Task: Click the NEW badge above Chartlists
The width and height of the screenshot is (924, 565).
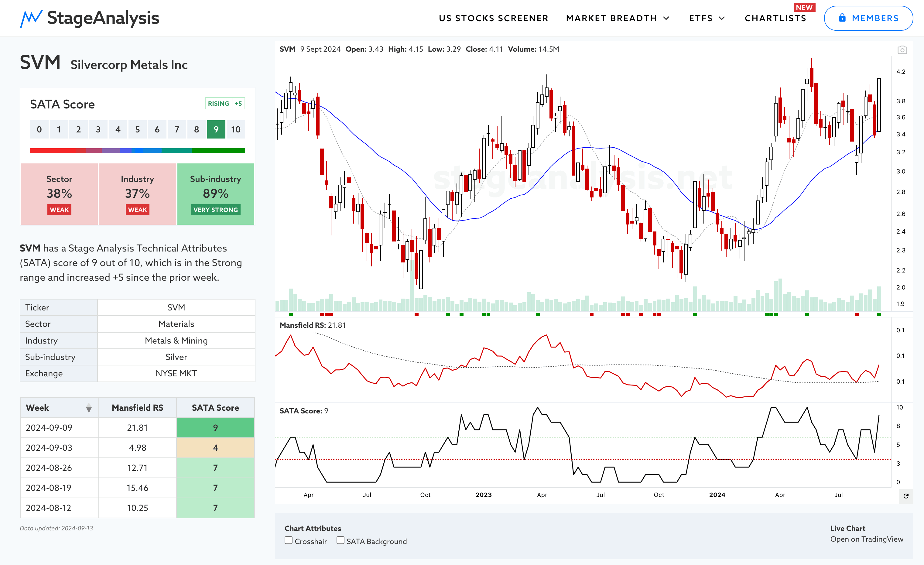Action: coord(804,7)
